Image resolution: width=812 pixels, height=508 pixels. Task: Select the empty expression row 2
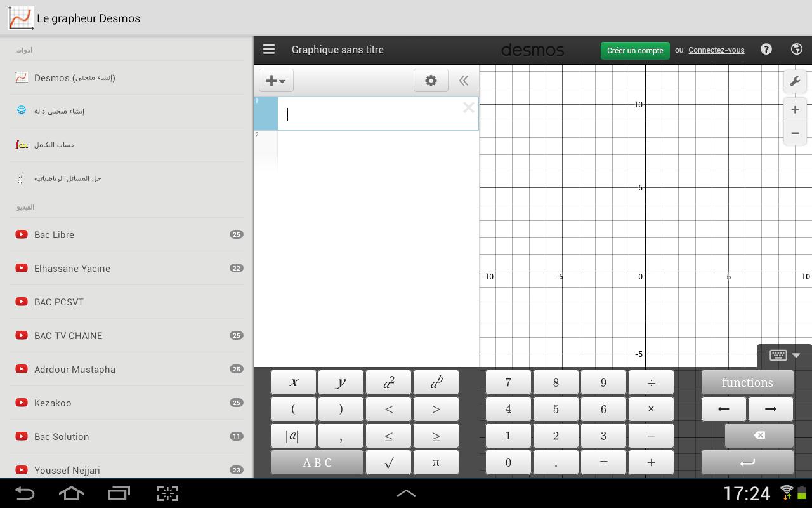point(366,150)
